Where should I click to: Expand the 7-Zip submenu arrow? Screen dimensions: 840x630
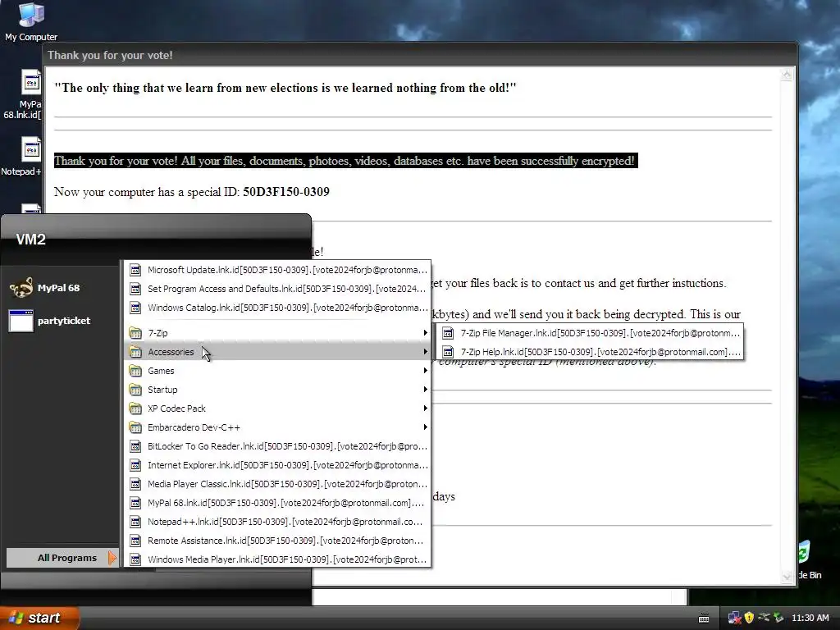(x=426, y=333)
